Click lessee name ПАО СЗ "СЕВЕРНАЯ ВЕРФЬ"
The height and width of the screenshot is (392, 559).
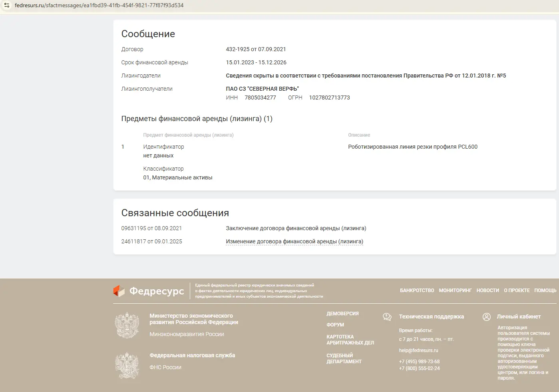pos(262,89)
